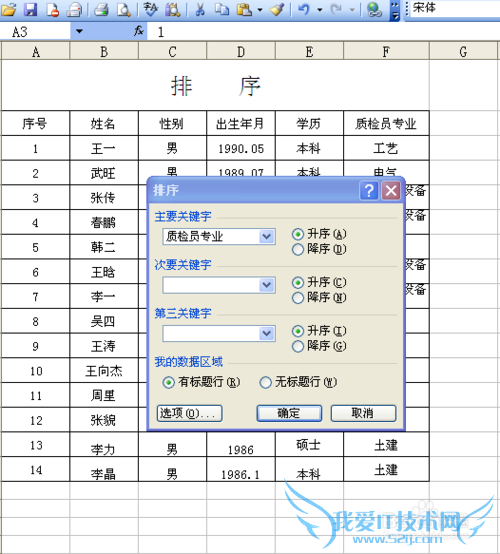
Task: Close the Sort dialog with the X
Action: pyautogui.click(x=391, y=191)
